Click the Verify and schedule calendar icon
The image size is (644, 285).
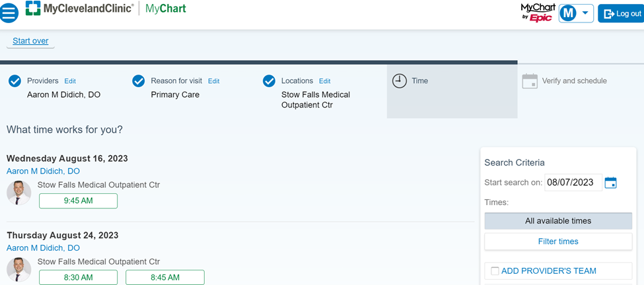530,80
